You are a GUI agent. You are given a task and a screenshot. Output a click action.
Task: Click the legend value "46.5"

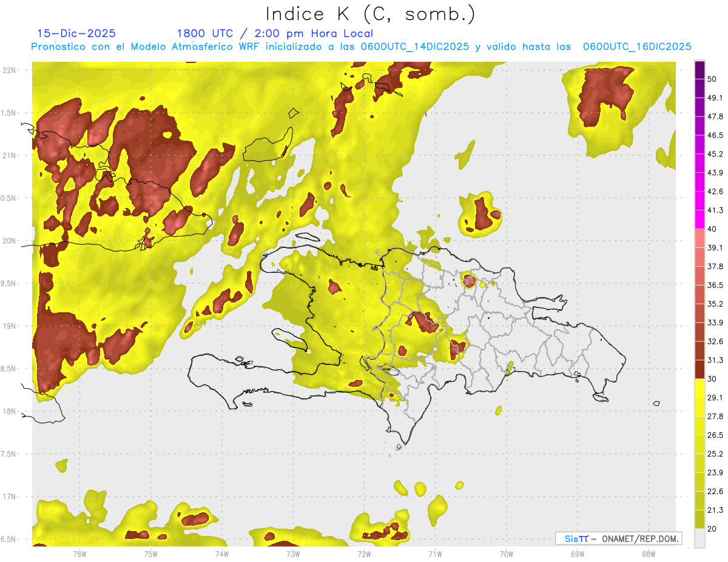click(715, 135)
